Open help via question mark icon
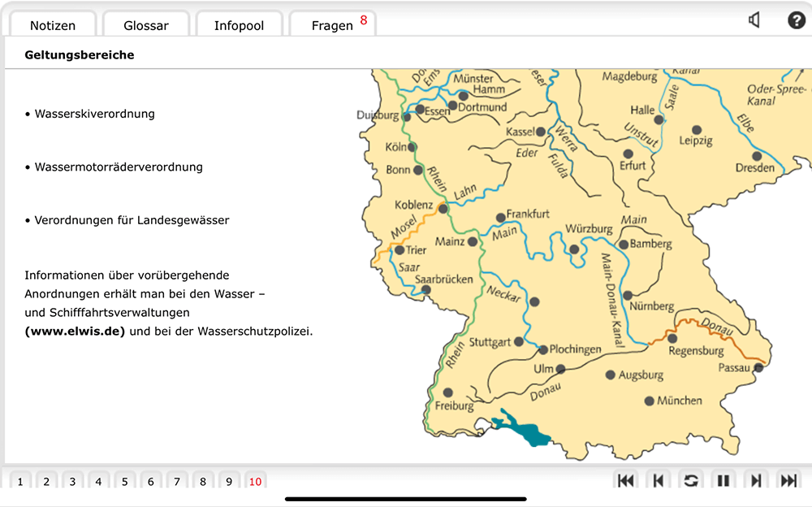The image size is (812, 507). 797,21
